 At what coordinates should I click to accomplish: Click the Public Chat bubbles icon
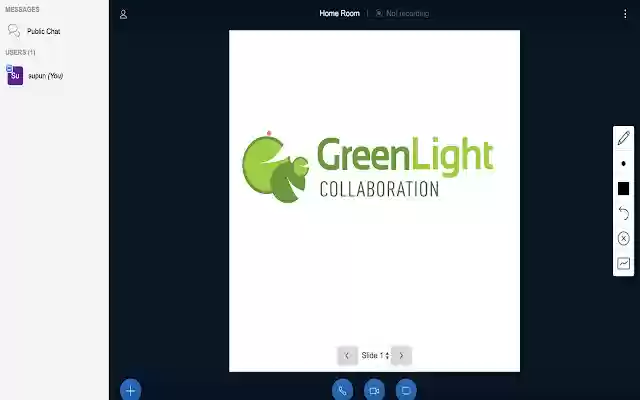point(14,31)
